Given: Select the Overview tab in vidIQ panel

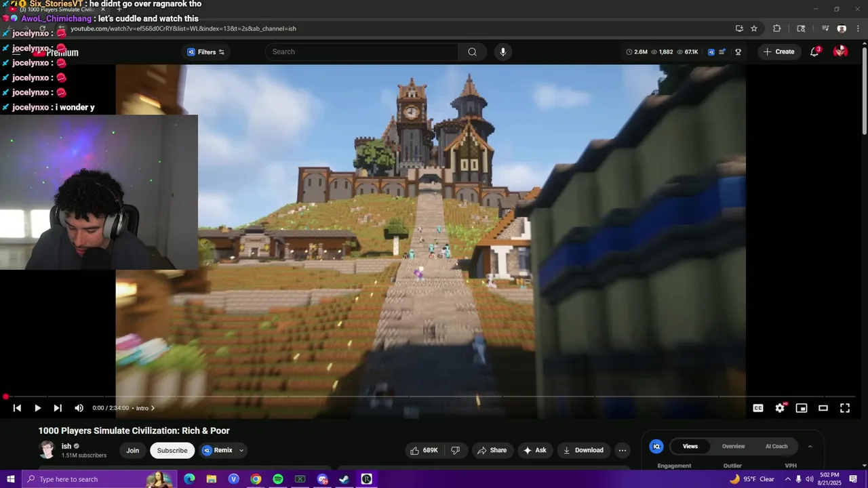Looking at the screenshot, I should (733, 447).
